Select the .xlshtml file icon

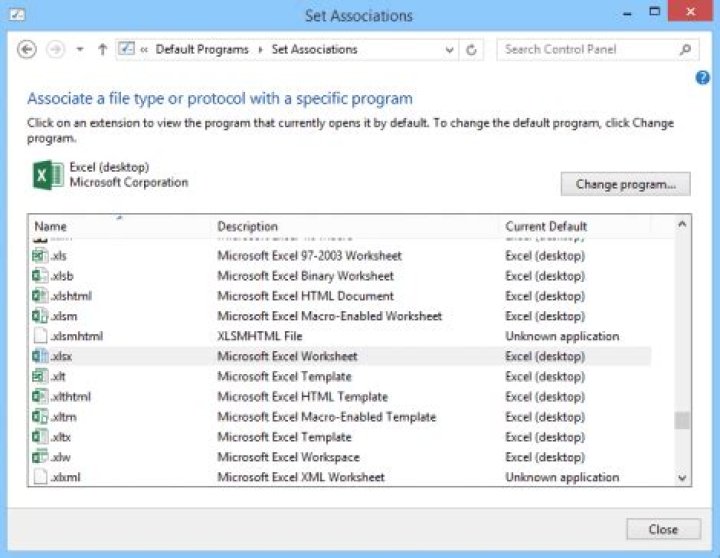(40, 296)
